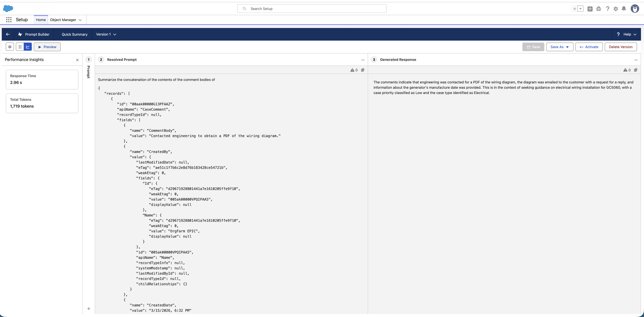Click the global actions plus icon
The height and width of the screenshot is (317, 644).
tap(590, 9)
